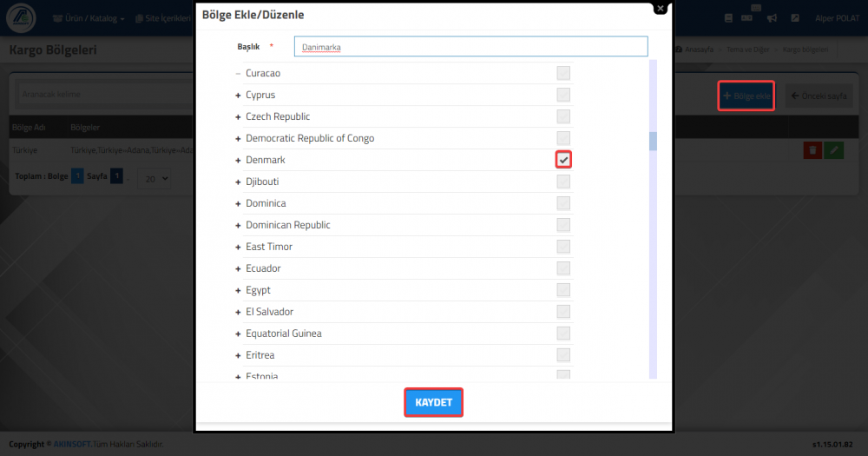Click the external link icon in header
868x456 pixels.
795,18
